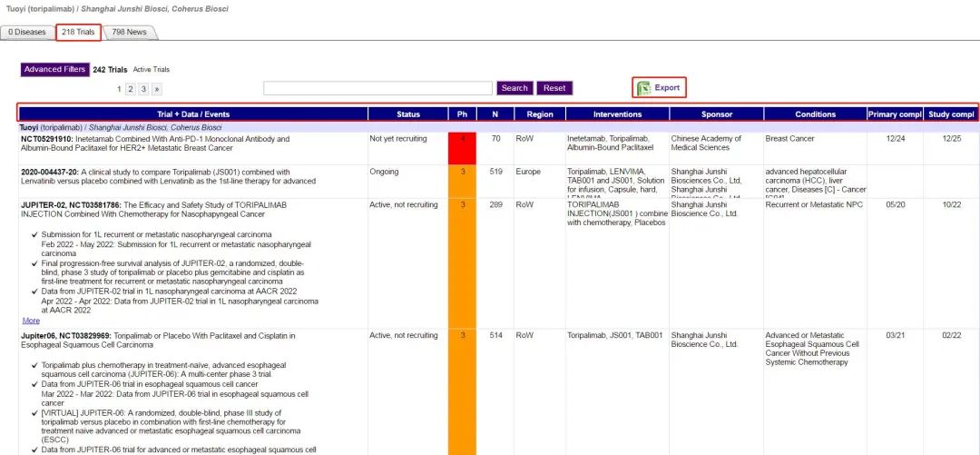Image resolution: width=980 pixels, height=455 pixels.
Task: Click primary completion date 03/21
Action: click(895, 335)
